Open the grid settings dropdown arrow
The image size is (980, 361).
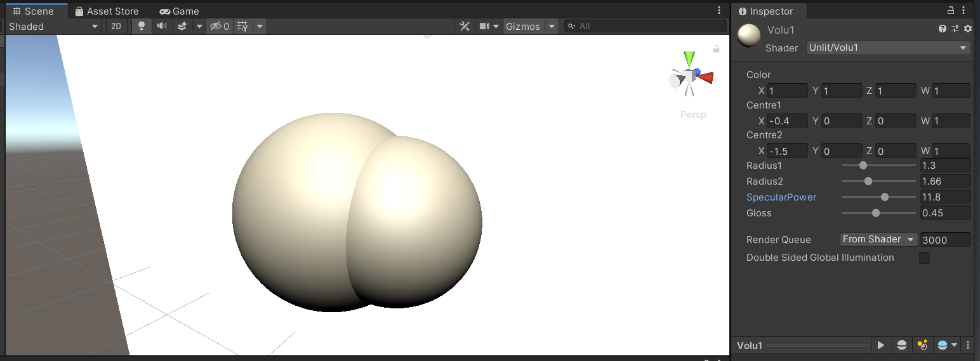260,27
